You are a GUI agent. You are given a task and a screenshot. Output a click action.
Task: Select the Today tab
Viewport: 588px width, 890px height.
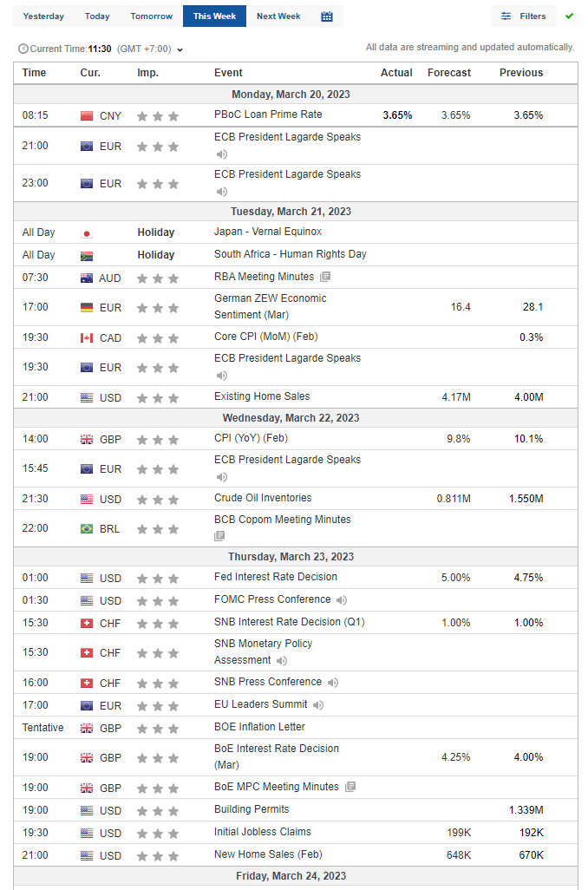(97, 16)
